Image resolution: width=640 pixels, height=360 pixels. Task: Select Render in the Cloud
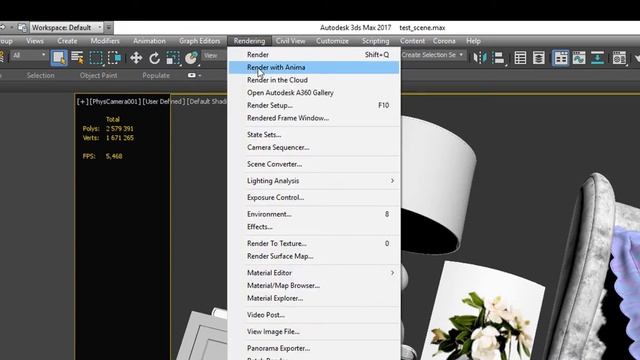point(314,80)
